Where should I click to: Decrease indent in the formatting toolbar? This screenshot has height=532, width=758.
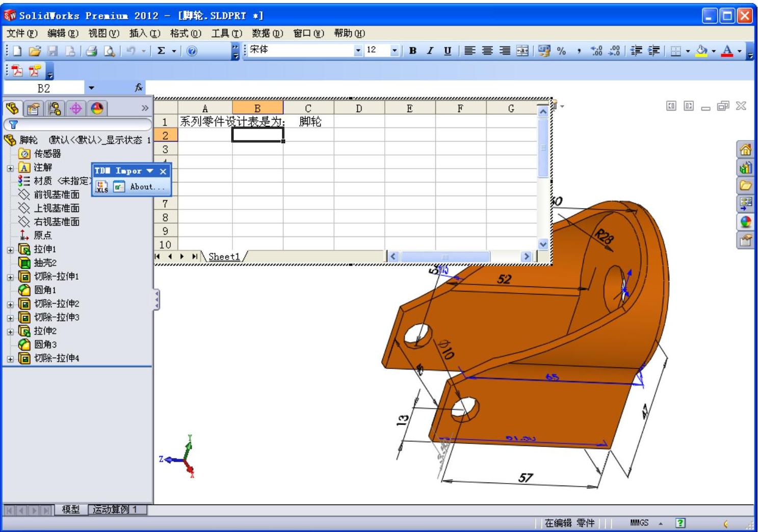[x=636, y=51]
